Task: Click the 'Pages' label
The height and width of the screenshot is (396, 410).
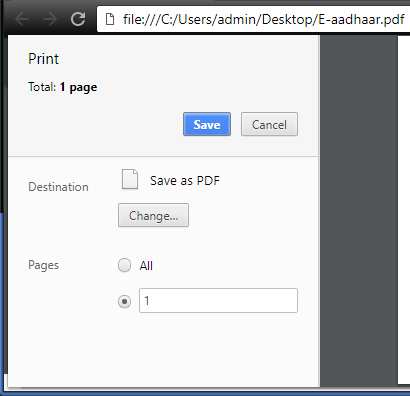Action: point(43,265)
